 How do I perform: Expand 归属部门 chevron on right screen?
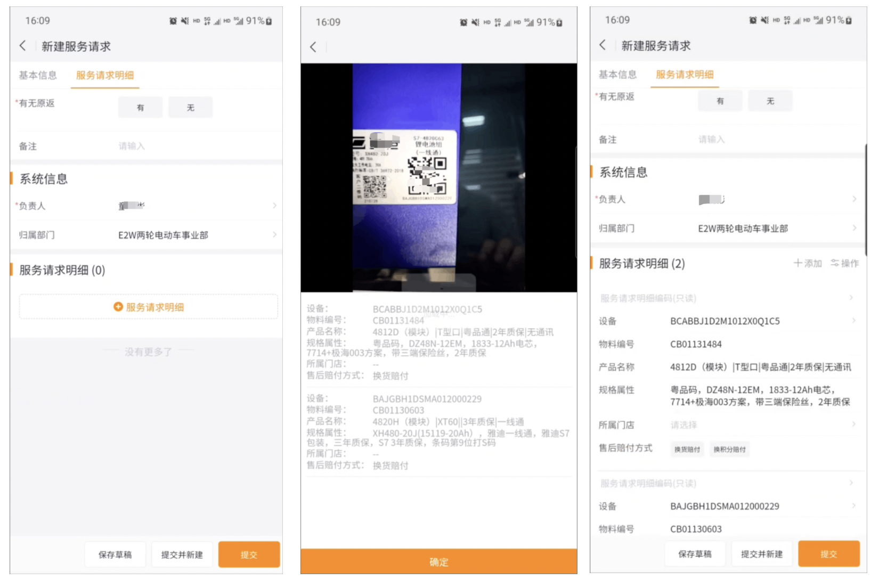pos(854,228)
